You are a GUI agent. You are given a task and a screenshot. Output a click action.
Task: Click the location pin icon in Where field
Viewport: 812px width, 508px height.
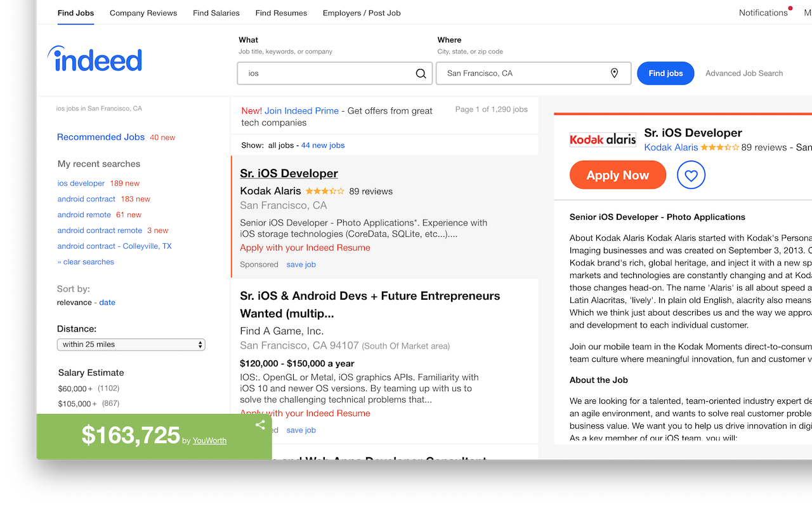click(x=614, y=73)
